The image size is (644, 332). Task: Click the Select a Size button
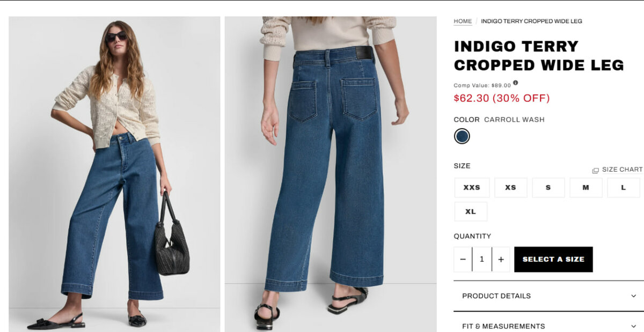[553, 260]
